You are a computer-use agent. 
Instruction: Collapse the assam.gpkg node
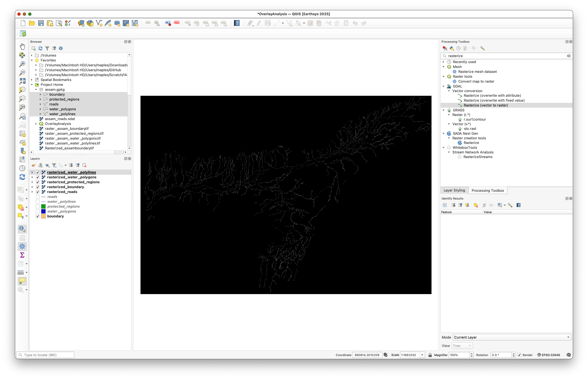36,90
